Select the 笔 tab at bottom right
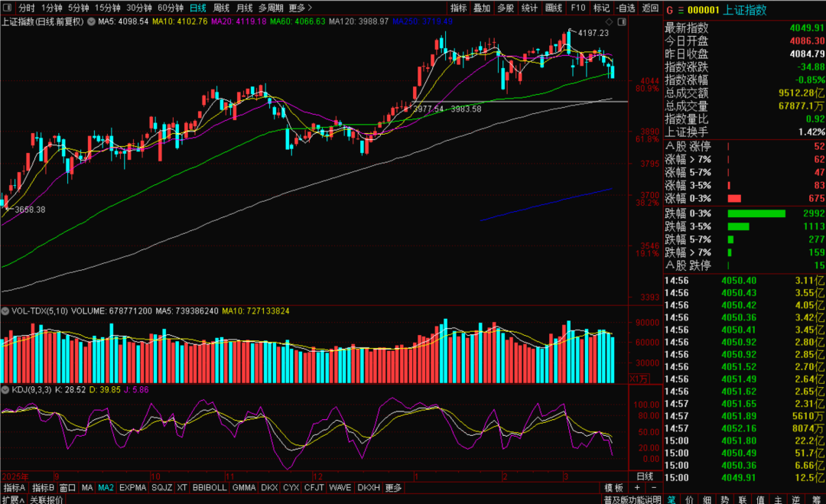 [672, 499]
